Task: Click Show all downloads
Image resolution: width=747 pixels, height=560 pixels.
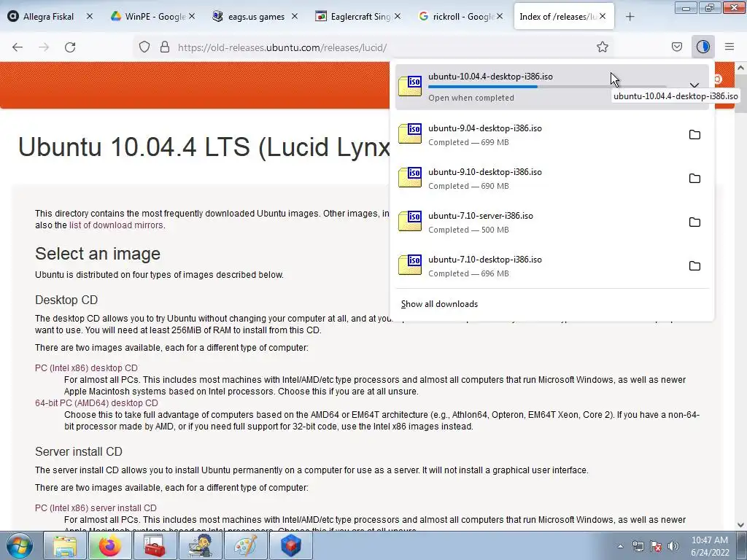Action: pyautogui.click(x=439, y=304)
